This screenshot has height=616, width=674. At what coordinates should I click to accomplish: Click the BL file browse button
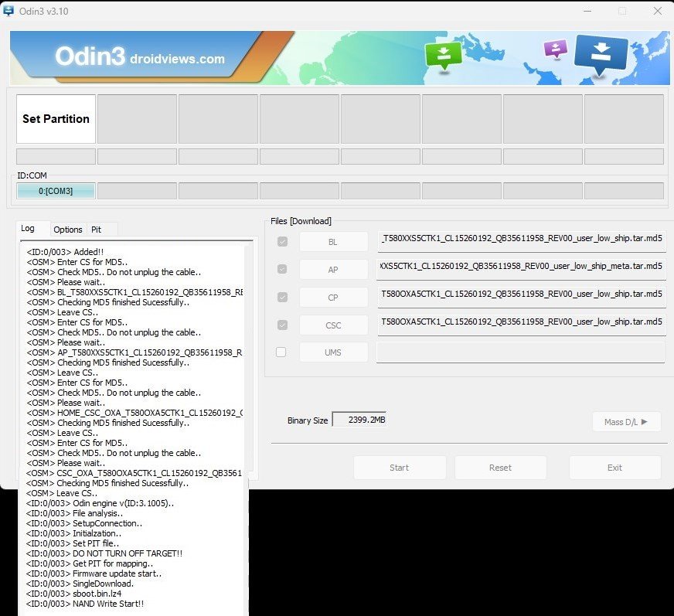click(333, 242)
